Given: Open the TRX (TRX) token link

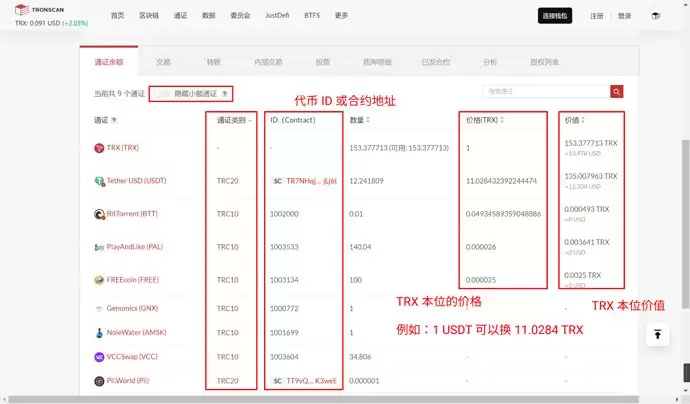Looking at the screenshot, I should (x=123, y=148).
